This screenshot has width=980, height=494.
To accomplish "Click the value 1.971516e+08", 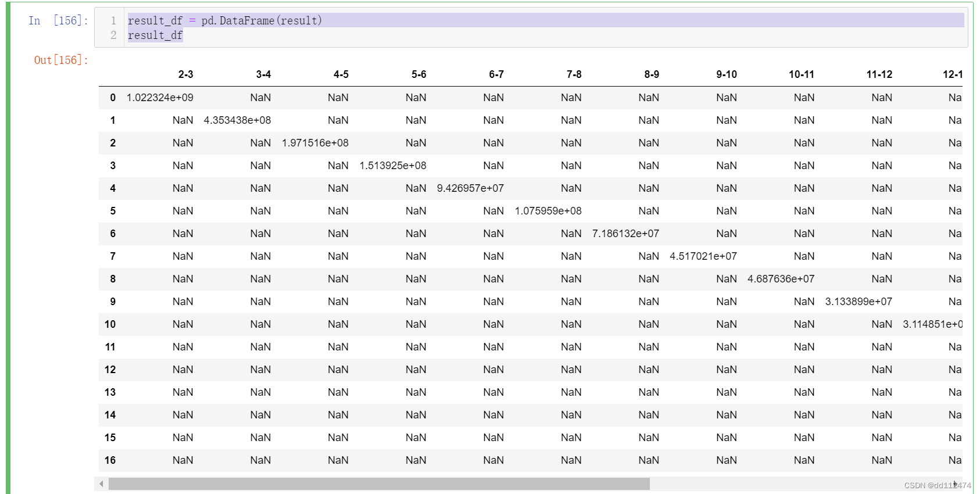I will point(315,143).
